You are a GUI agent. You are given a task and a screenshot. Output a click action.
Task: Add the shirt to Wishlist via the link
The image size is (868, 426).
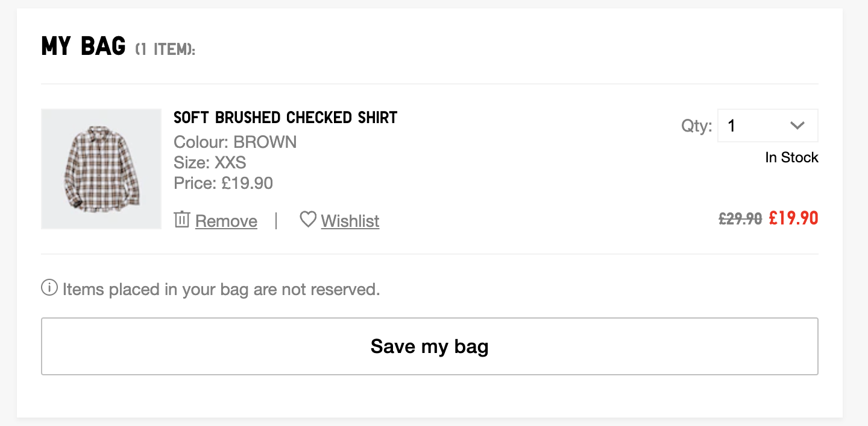point(350,221)
